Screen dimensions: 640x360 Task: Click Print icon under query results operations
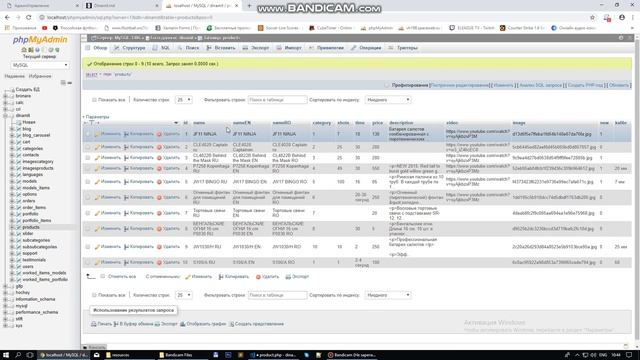click(x=93, y=324)
